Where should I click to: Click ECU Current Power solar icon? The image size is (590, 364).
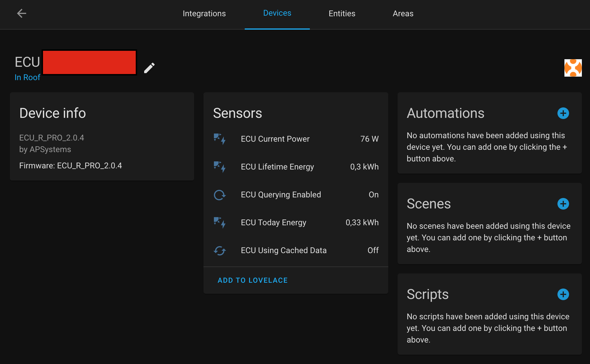[220, 139]
